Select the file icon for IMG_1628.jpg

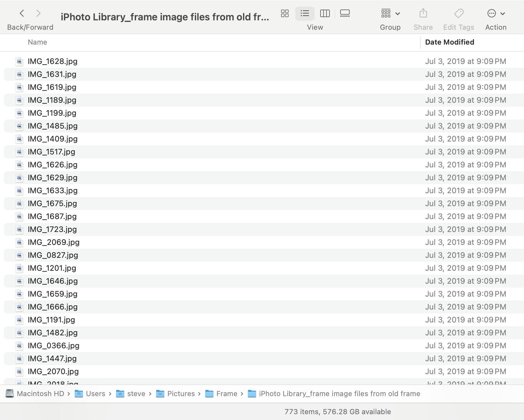[19, 61]
